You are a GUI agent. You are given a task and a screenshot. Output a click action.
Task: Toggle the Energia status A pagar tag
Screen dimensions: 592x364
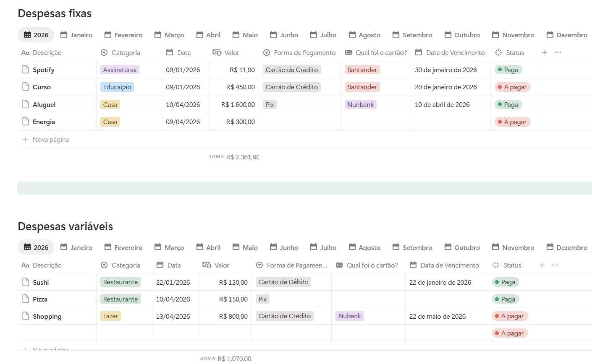click(x=513, y=122)
